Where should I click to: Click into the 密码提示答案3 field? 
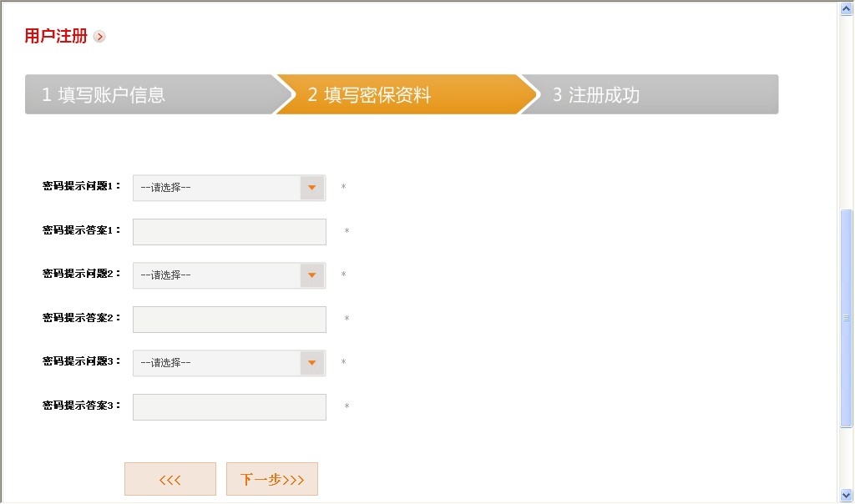pyautogui.click(x=229, y=407)
